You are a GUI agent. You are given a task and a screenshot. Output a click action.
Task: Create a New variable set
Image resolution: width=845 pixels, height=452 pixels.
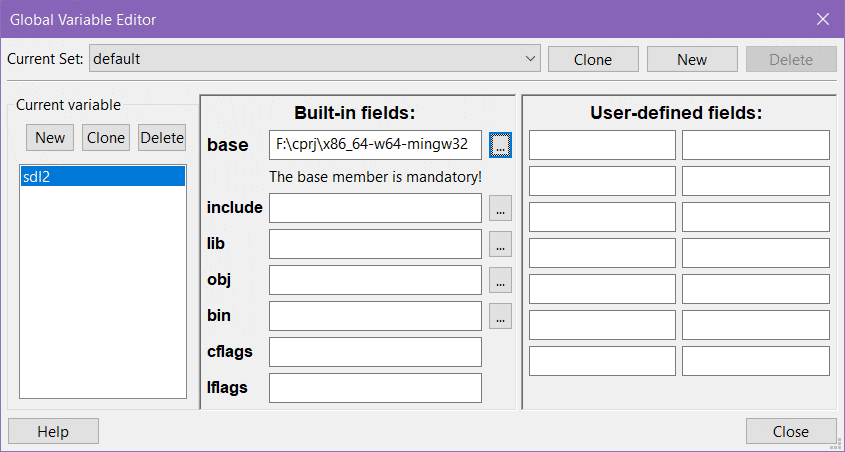[692, 59]
